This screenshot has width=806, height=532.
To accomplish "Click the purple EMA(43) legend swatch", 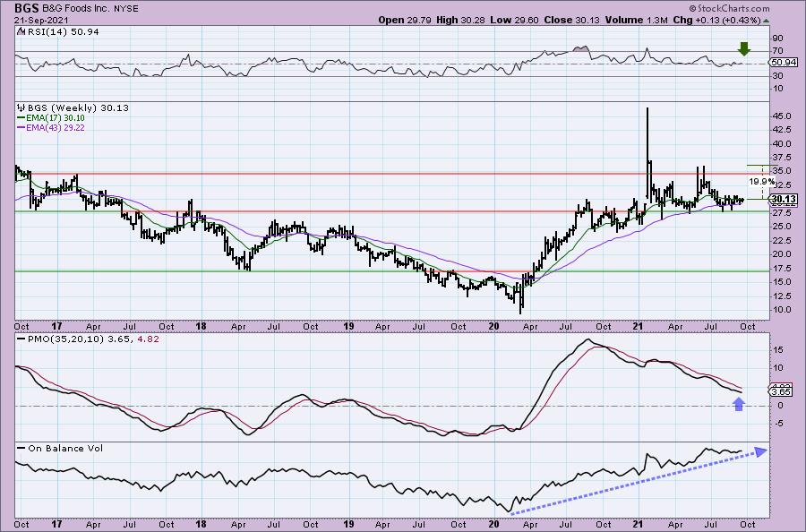I will point(21,127).
